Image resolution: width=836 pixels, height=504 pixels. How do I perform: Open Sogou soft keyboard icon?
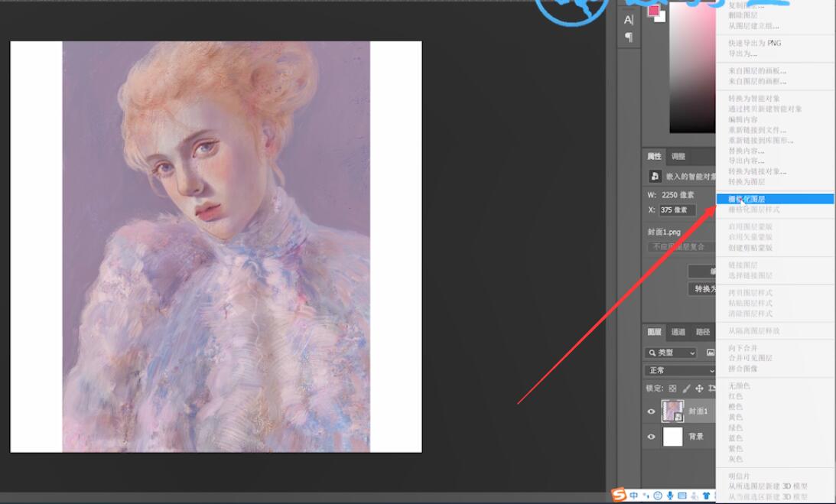682,496
